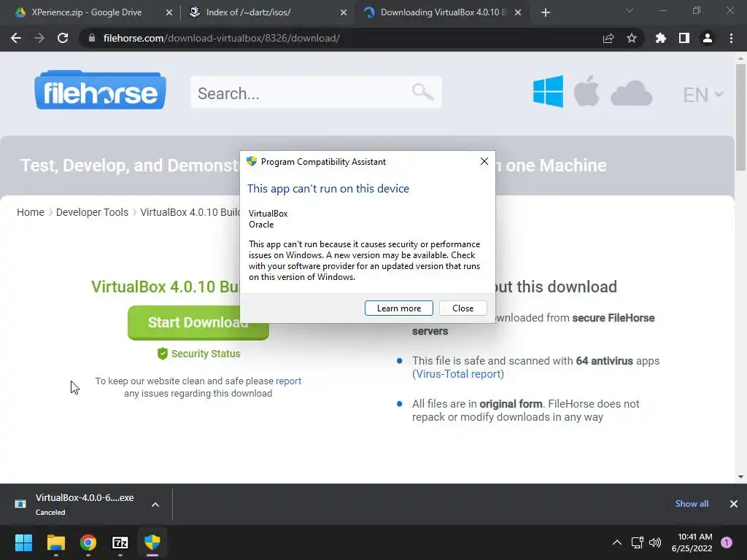This screenshot has width=747, height=560.
Task: Open the Chrome profile icon
Action: pos(708,38)
